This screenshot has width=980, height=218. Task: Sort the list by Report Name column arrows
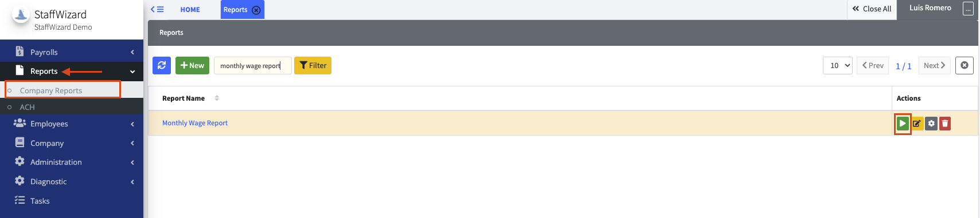tap(217, 98)
